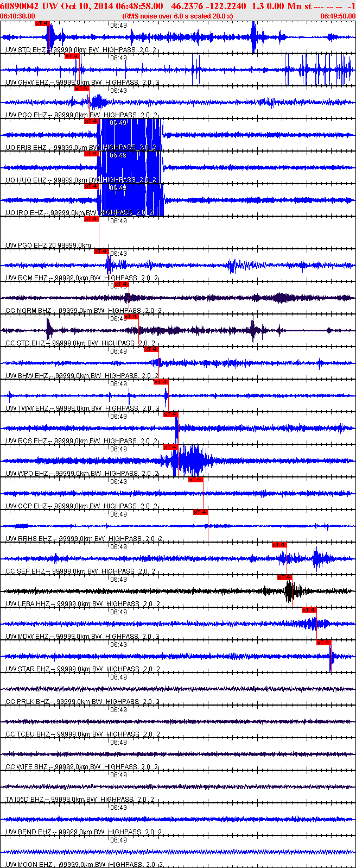Screen dimensions: 356x868
Task: Select station label 'CC TCBU BHZ'
Action: [27, 734]
